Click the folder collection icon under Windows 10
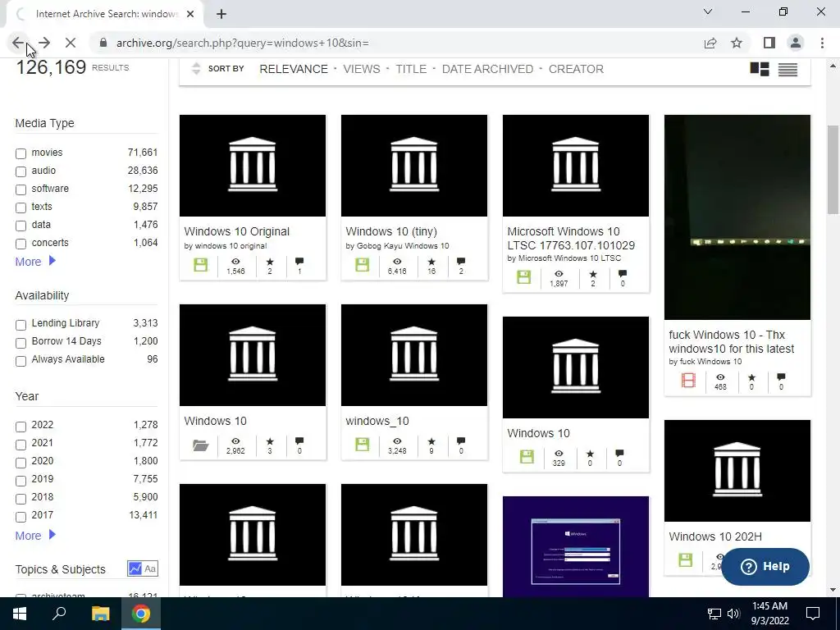 point(200,445)
